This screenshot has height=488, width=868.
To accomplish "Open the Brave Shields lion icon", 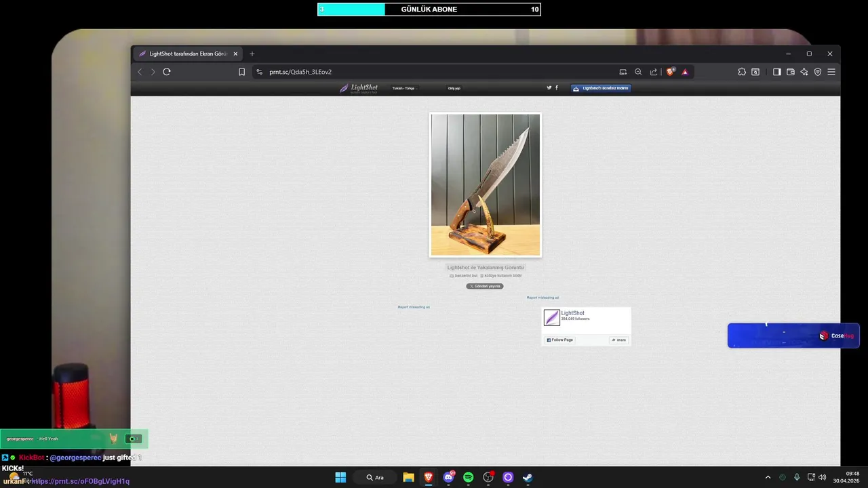I will coord(670,72).
